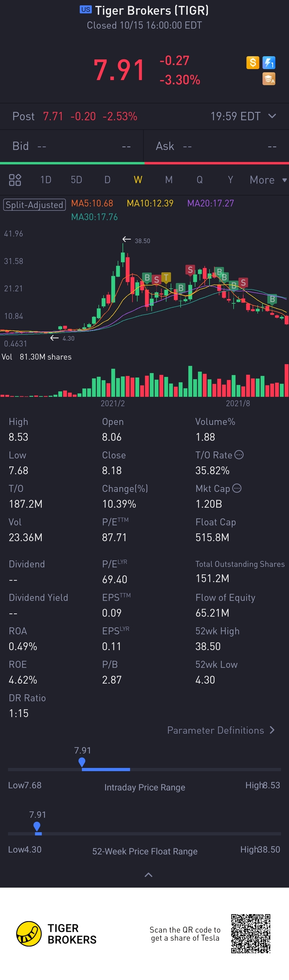Tap the info icon next to T/O Rate

point(239,455)
